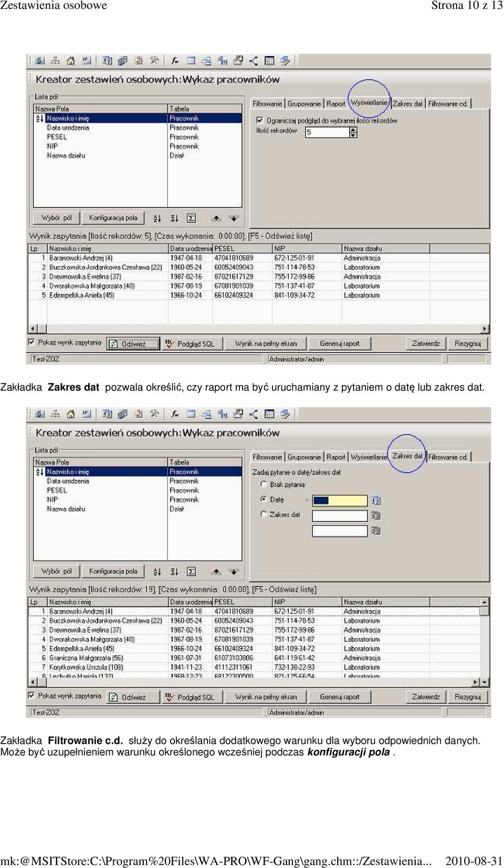504x868 pixels.
Task: Open the Raport tab in the upper screenshot
Action: (336, 104)
